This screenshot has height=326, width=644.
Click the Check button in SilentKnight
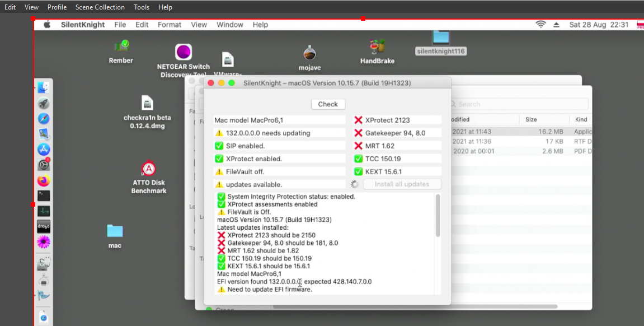click(328, 104)
